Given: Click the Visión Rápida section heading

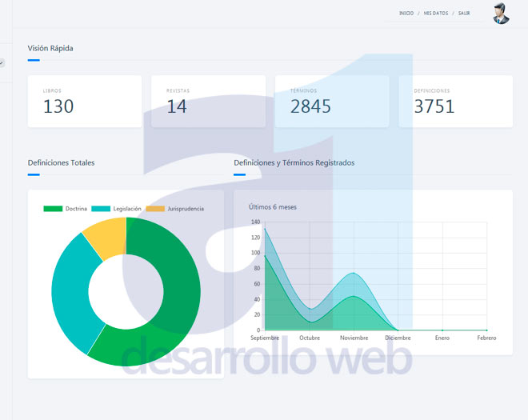Looking at the screenshot, I should click(50, 48).
